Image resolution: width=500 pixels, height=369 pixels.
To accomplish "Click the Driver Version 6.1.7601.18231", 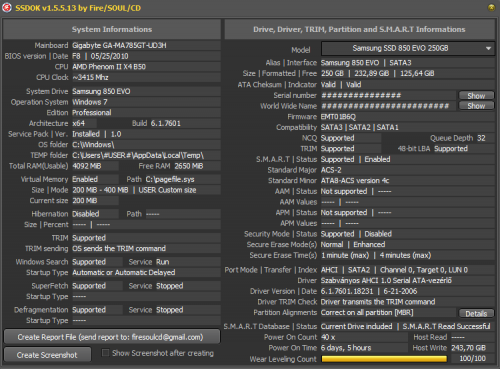I will click(x=347, y=291).
